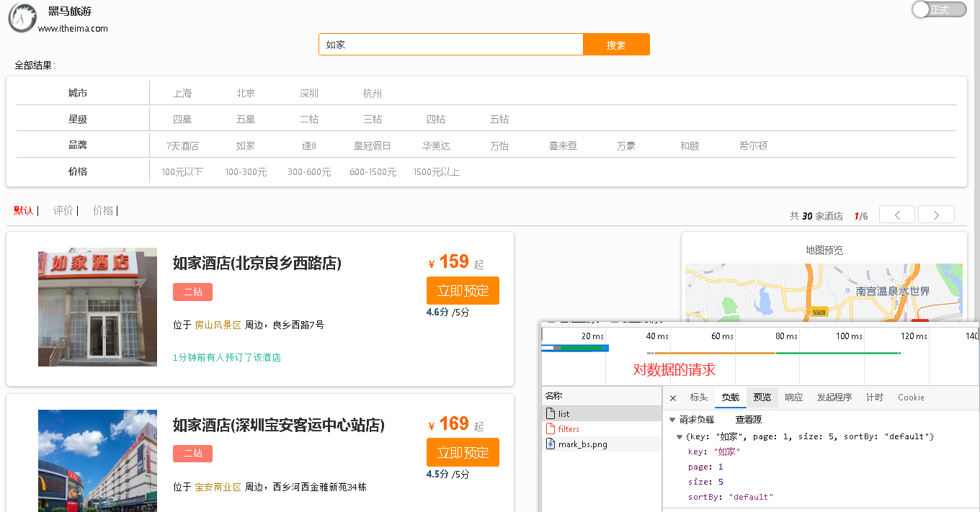Select 二钻 star level filter
The height and width of the screenshot is (512, 980).
[x=309, y=120]
